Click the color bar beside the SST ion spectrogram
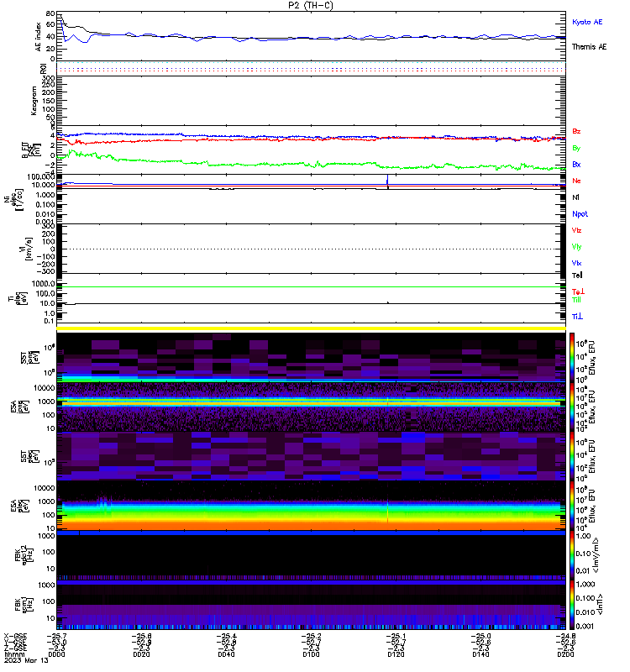The height and width of the screenshot is (672, 630). click(572, 357)
